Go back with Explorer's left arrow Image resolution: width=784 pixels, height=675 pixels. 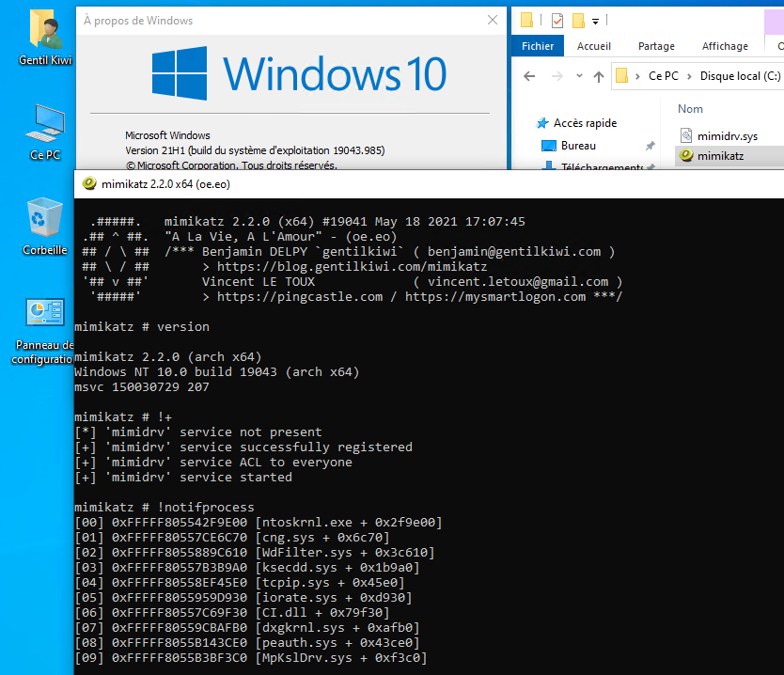point(529,76)
